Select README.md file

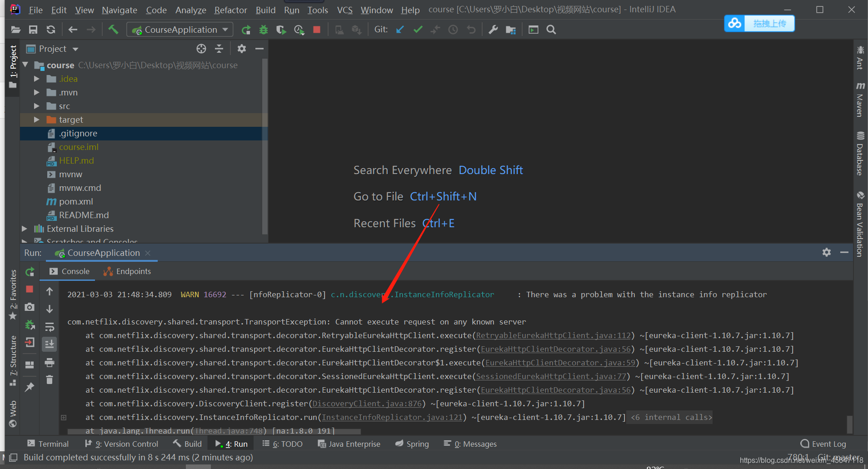pyautogui.click(x=84, y=215)
